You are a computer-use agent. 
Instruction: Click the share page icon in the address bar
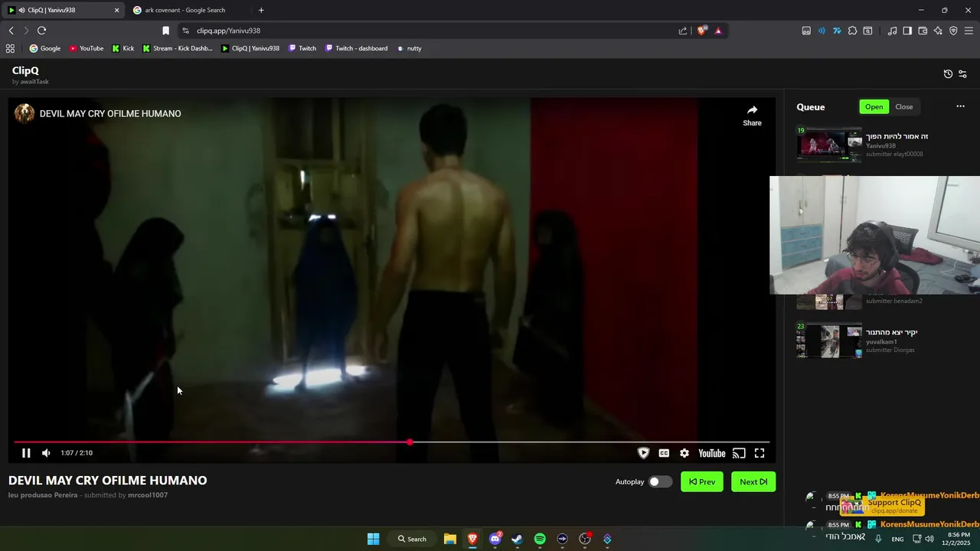[682, 31]
